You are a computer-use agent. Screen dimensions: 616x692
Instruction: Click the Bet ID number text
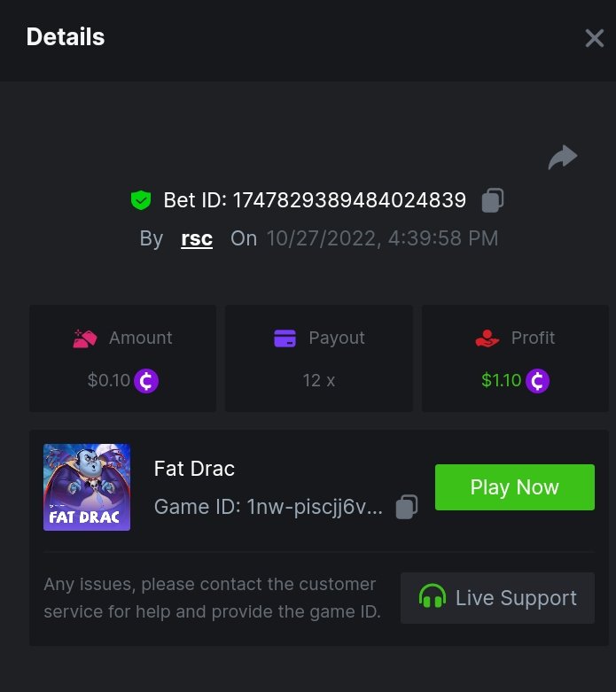349,200
